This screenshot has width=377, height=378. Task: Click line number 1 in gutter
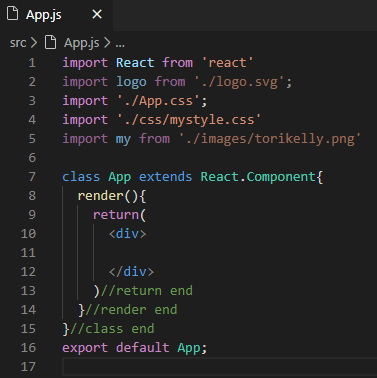(x=32, y=63)
